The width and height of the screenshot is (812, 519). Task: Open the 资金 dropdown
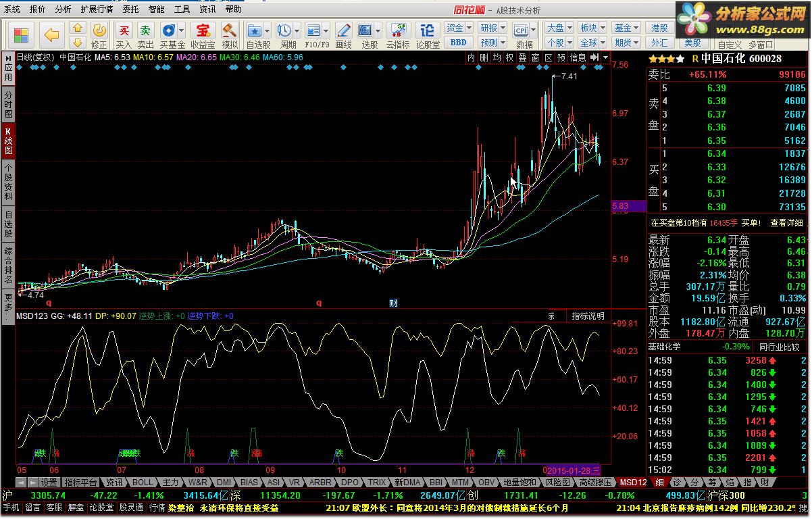pyautogui.click(x=458, y=28)
